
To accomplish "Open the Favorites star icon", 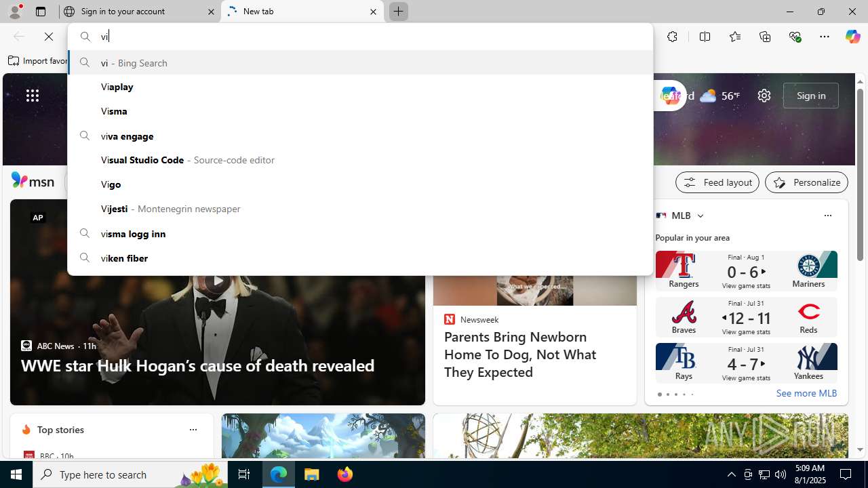I will pyautogui.click(x=734, y=37).
